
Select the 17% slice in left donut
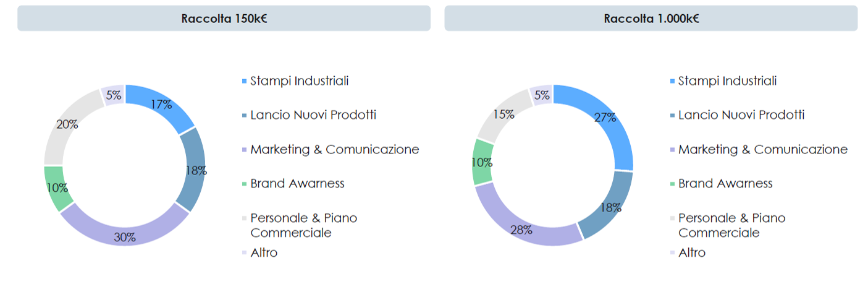point(162,105)
